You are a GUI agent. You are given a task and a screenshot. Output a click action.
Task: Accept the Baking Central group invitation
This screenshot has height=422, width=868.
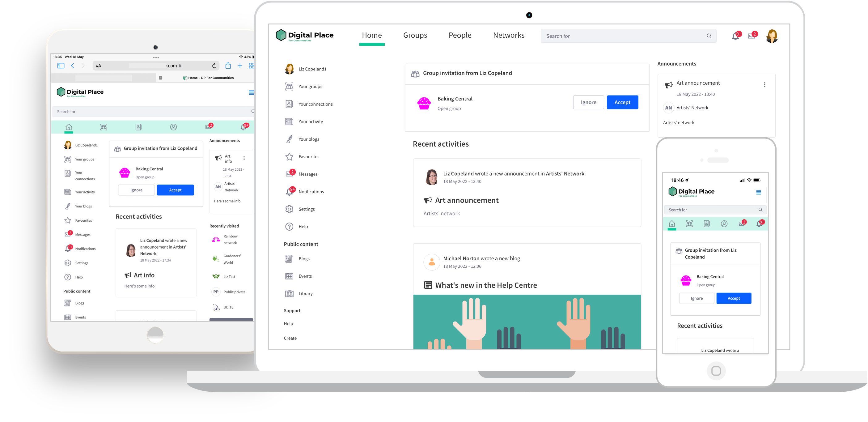[x=621, y=102]
